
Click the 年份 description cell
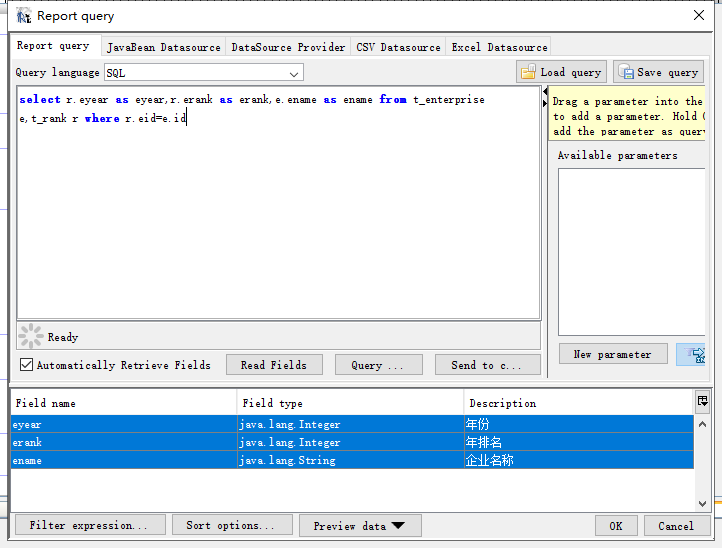click(579, 424)
